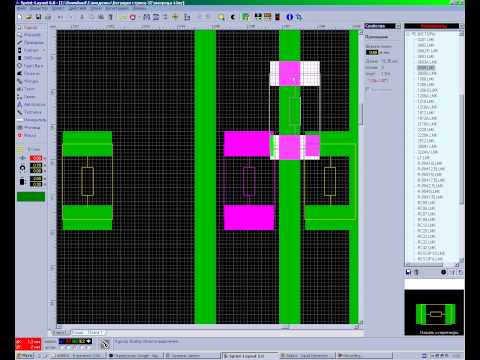Click the Save floppy-disk toolbar icon
The width and height of the screenshot is (480, 360).
(x=38, y=17)
